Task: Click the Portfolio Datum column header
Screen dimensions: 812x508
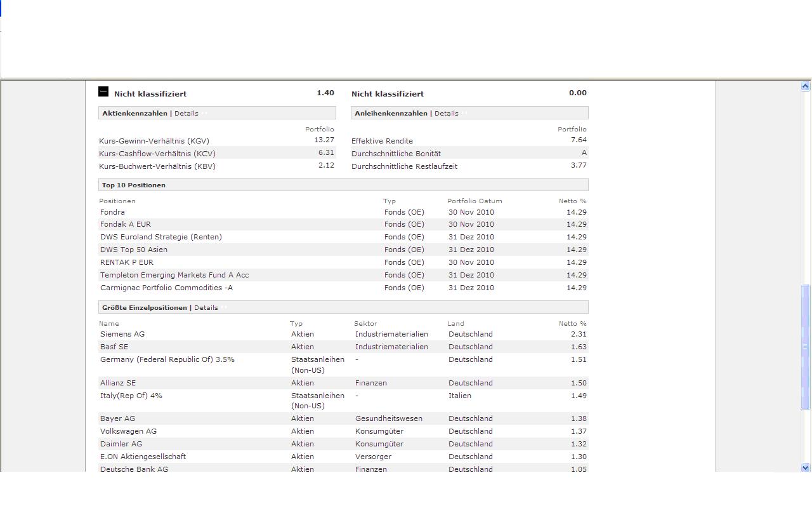Action: [x=475, y=201]
